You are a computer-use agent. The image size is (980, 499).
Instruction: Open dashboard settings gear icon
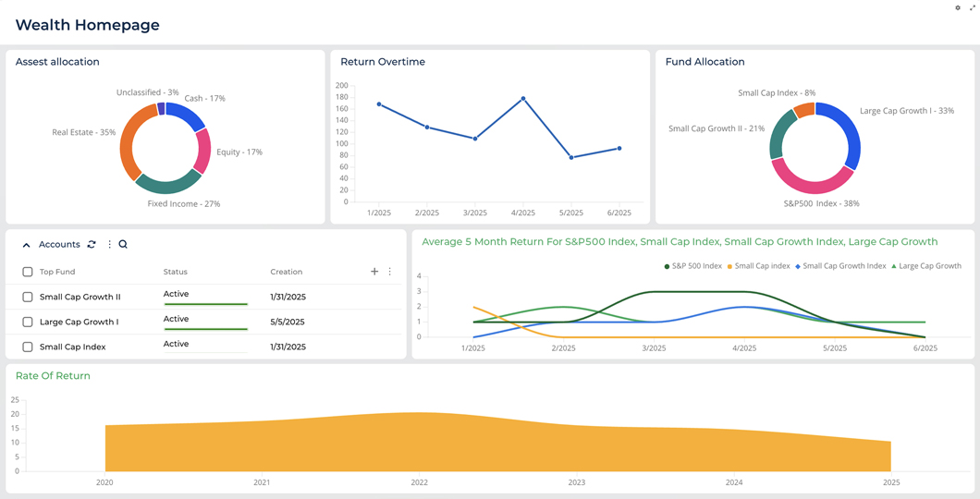(x=958, y=7)
